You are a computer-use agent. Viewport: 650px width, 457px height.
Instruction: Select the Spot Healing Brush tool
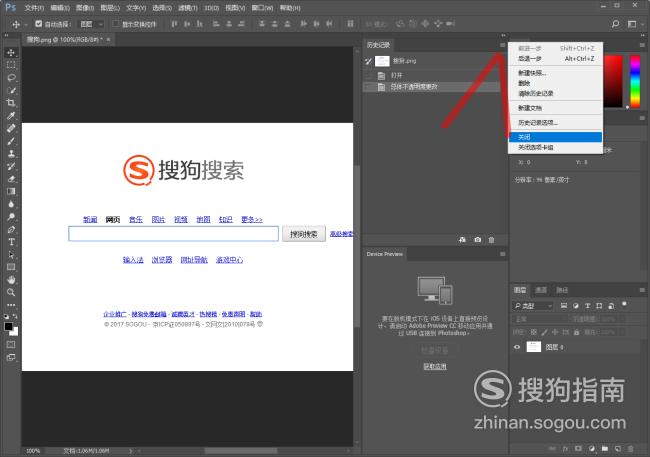tap(11, 128)
